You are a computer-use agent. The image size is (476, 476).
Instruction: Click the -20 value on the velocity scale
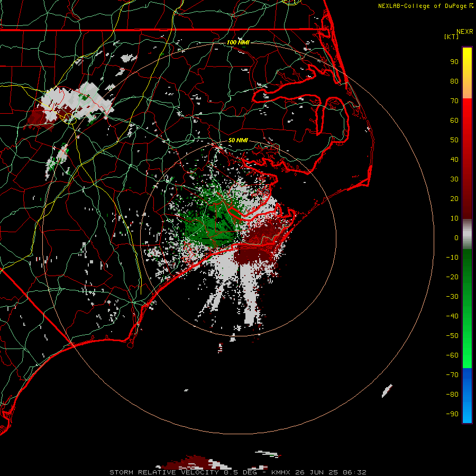tap(452, 277)
